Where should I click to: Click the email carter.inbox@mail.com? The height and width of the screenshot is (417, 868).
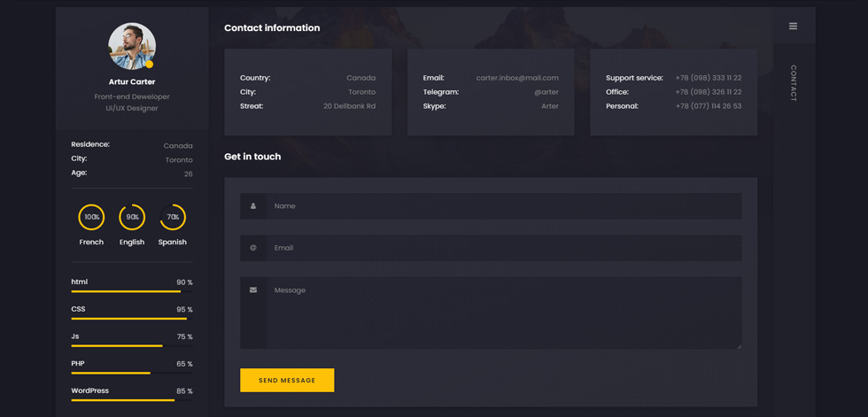517,78
